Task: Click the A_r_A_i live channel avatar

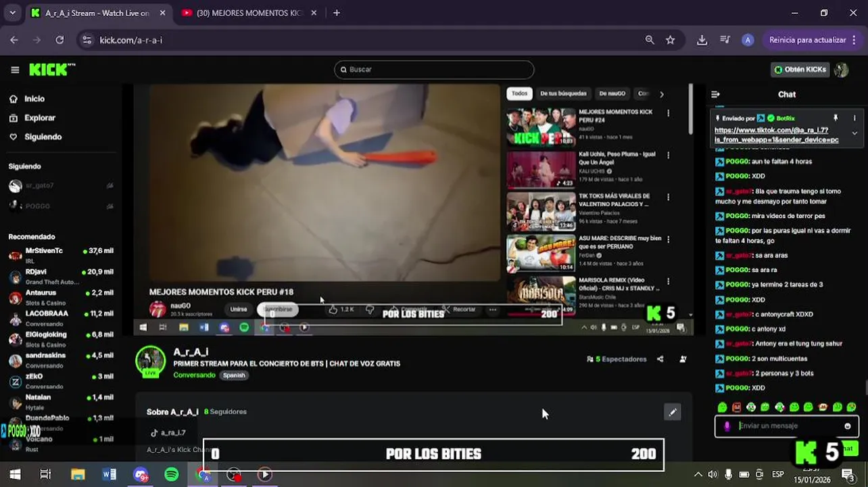Action: click(151, 362)
